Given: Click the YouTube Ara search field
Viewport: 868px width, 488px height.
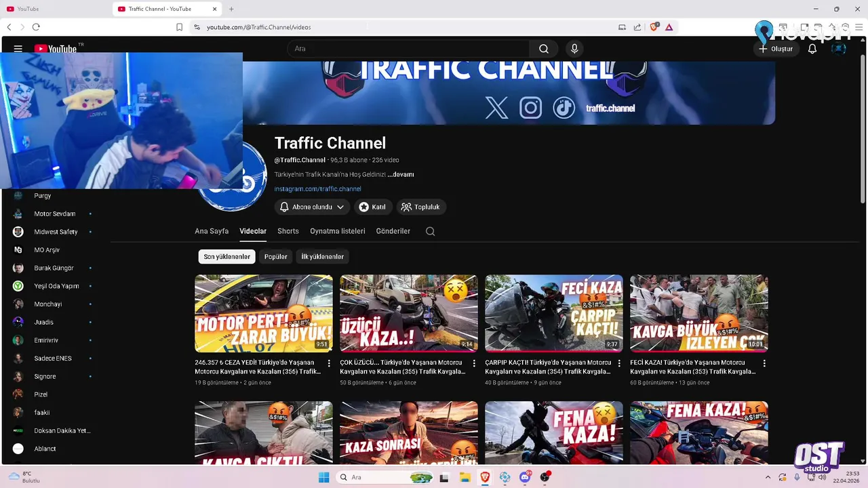Looking at the screenshot, I should pos(408,49).
